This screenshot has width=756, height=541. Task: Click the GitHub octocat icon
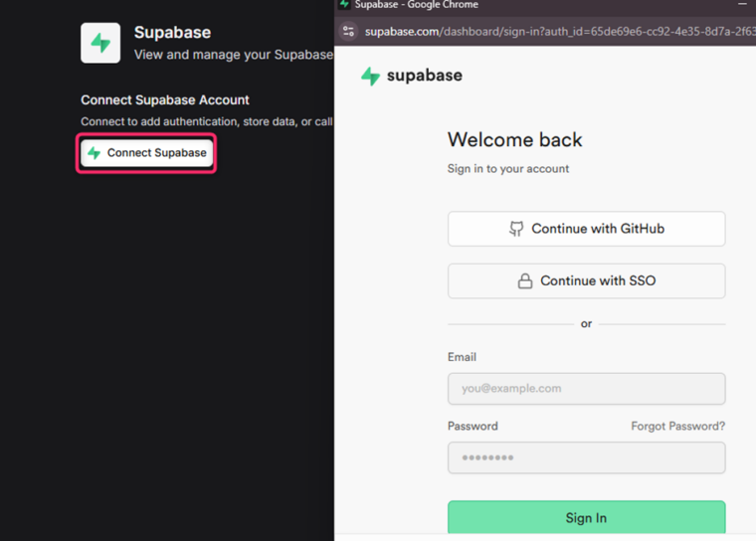click(516, 229)
